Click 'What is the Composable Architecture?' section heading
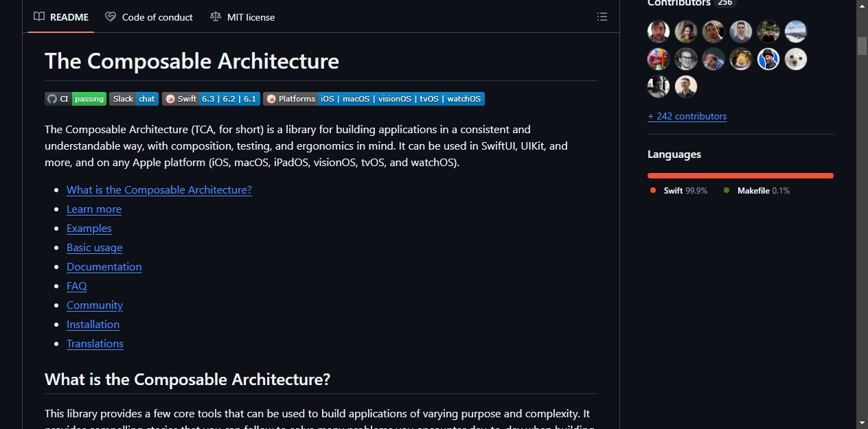 point(187,380)
